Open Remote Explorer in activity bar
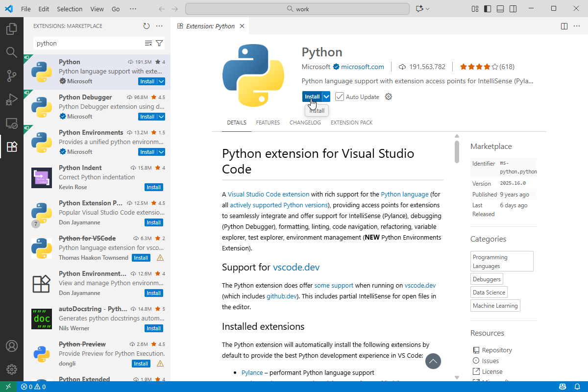Viewport: 588px width, 392px height. click(x=12, y=123)
